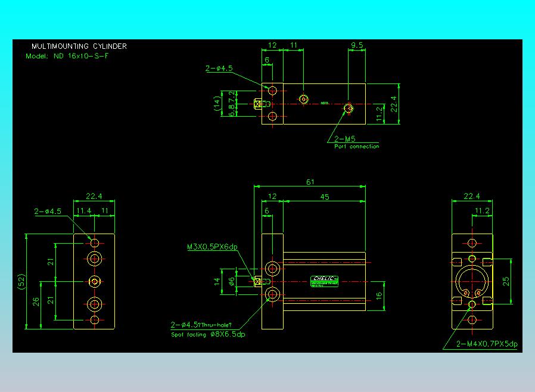
Task: Select the (14) reference dimension in top view
Action: (217, 104)
